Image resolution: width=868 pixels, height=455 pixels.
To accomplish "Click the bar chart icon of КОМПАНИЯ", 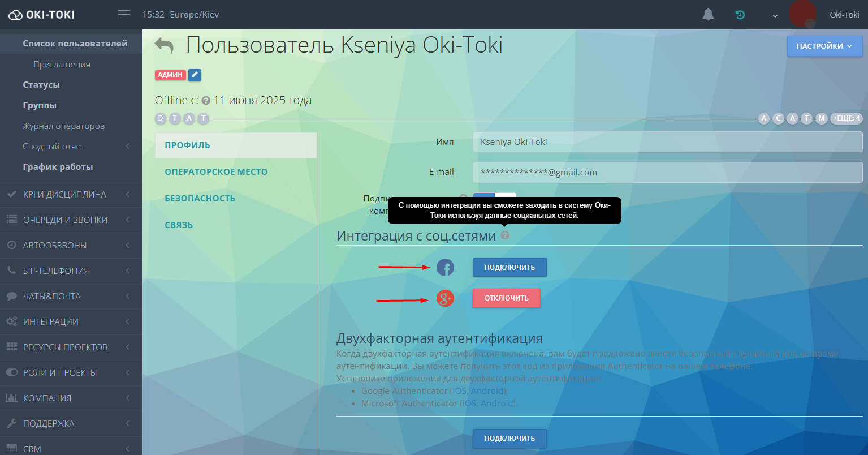I will 12,398.
